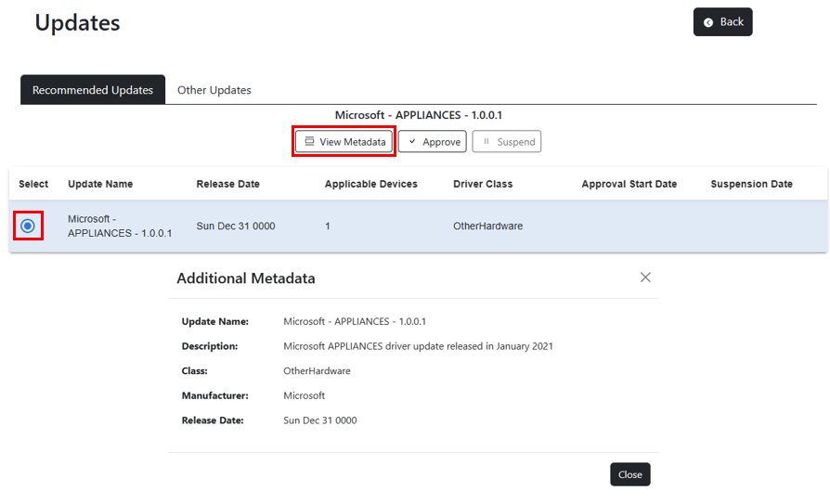
Task: Click the Suspension Date column header
Action: pos(751,184)
